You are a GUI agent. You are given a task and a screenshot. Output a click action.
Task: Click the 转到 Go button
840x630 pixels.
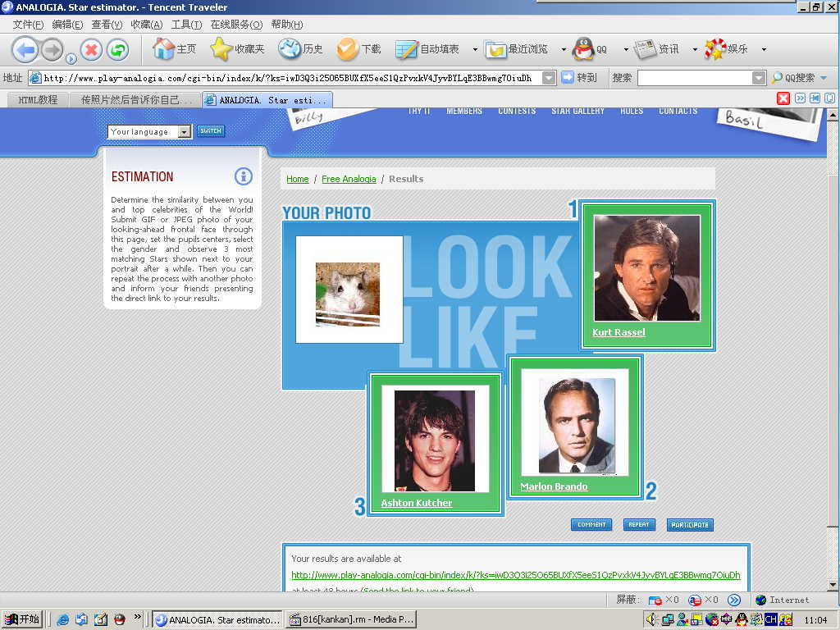[x=579, y=78]
